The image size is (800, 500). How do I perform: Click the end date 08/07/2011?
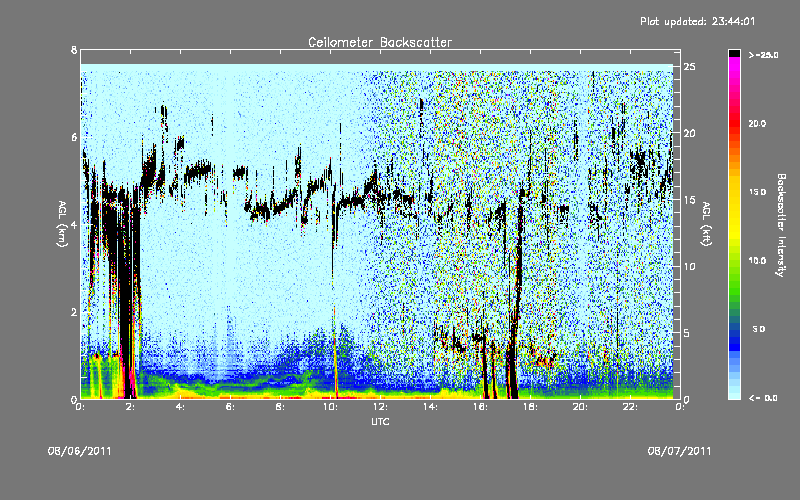(x=679, y=451)
